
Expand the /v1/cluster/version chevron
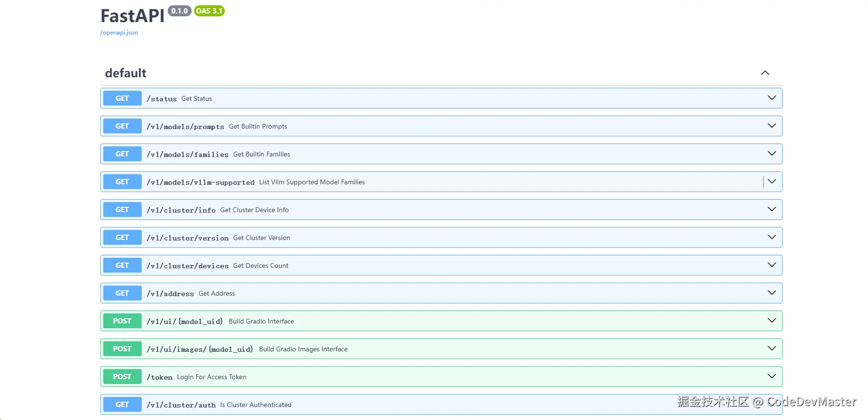pyautogui.click(x=772, y=237)
